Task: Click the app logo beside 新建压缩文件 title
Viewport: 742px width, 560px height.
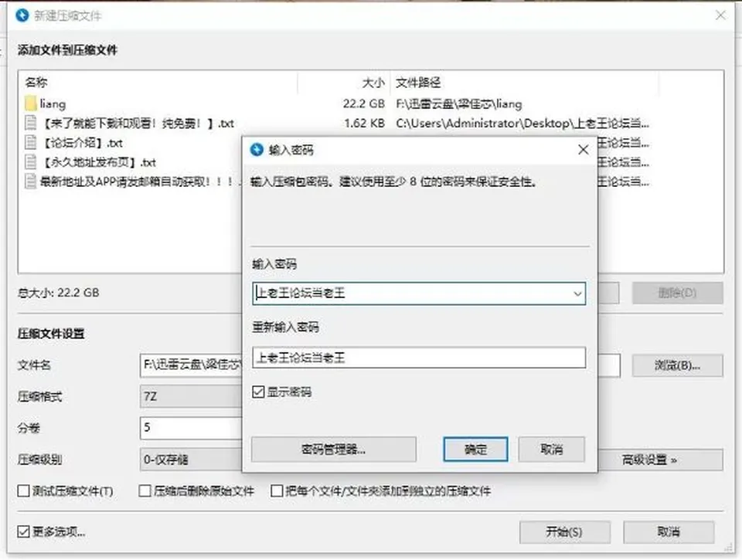Action: (x=22, y=15)
